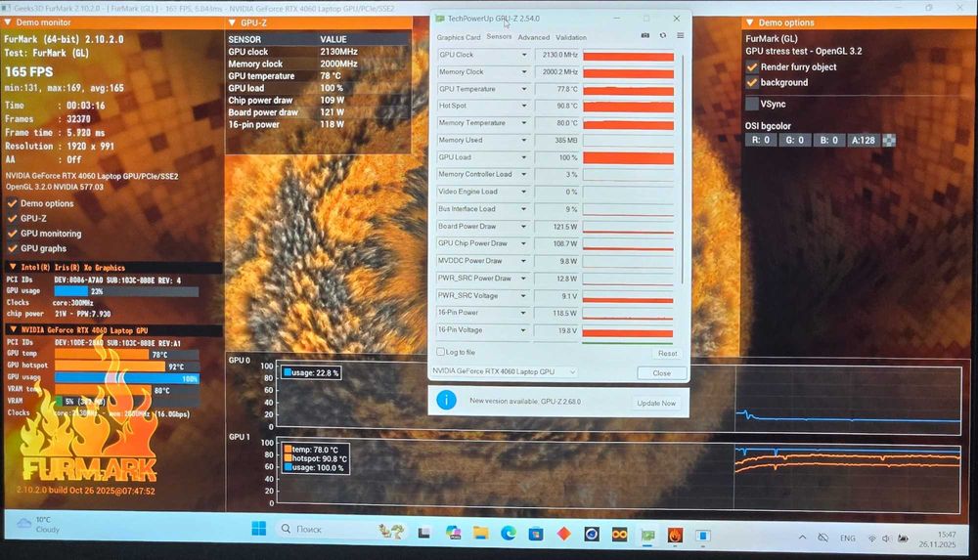Click the R: 0 bgcolor value
This screenshot has height=560, width=978.
click(760, 141)
